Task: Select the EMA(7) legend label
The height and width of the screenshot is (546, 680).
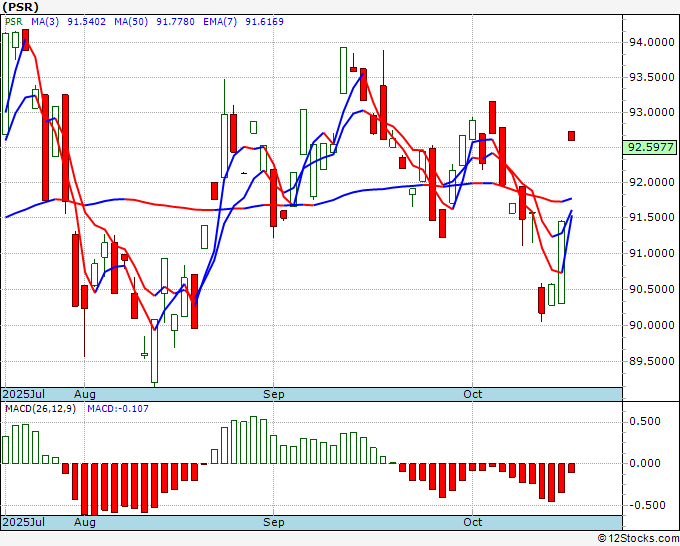Action: tap(220, 22)
